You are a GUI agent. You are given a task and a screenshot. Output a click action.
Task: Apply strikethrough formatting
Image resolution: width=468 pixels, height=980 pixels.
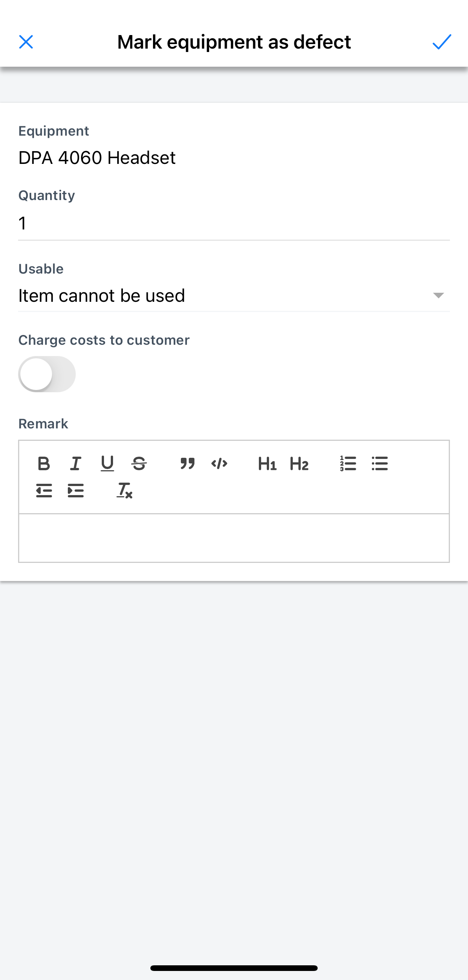(x=139, y=463)
